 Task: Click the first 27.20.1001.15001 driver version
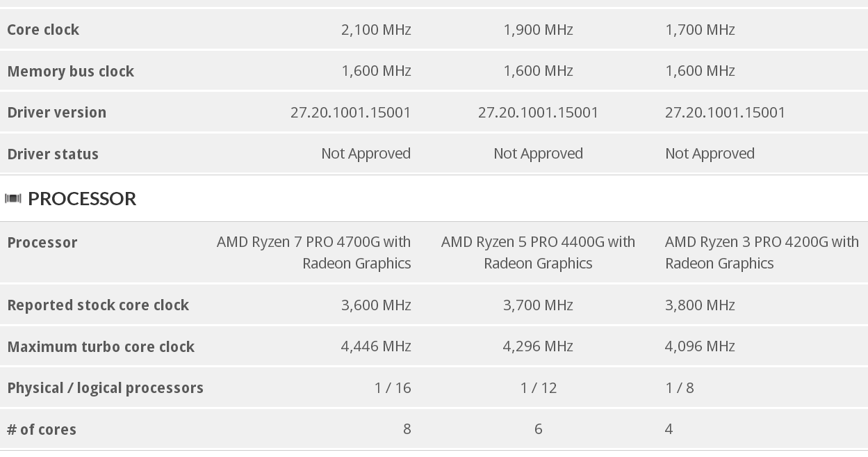click(x=350, y=112)
